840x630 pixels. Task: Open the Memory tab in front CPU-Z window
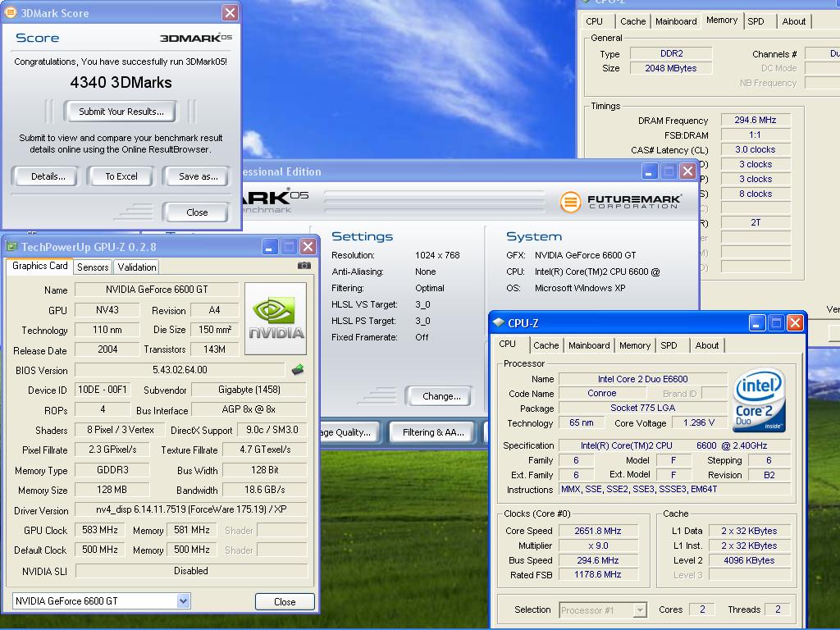[x=635, y=345]
